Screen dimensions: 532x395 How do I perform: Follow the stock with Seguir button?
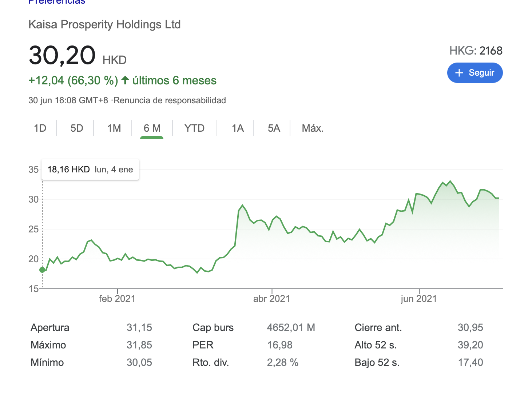pos(475,73)
